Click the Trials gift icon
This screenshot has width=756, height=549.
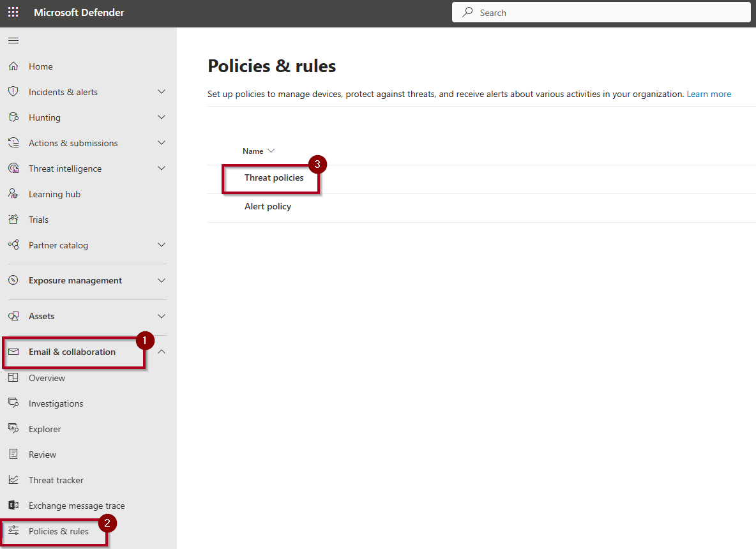point(13,220)
